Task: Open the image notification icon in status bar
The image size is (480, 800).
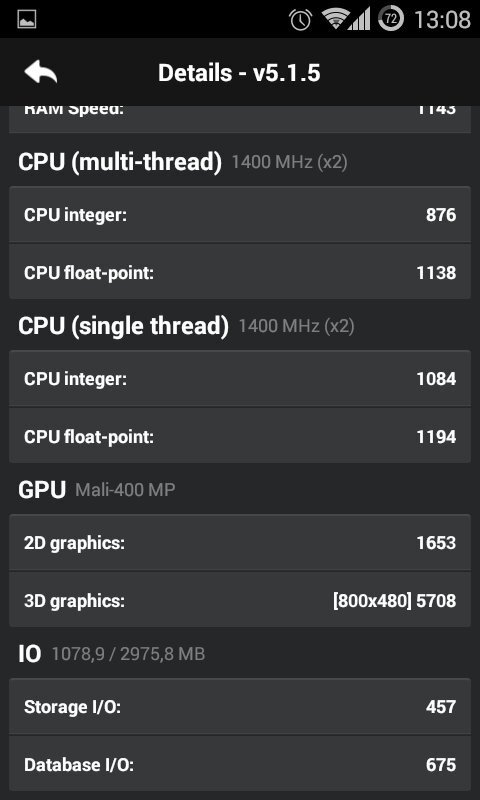Action: pyautogui.click(x=27, y=19)
